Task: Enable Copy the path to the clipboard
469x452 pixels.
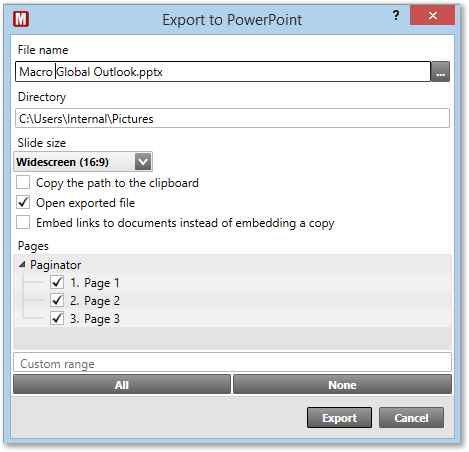Action: coord(23,183)
